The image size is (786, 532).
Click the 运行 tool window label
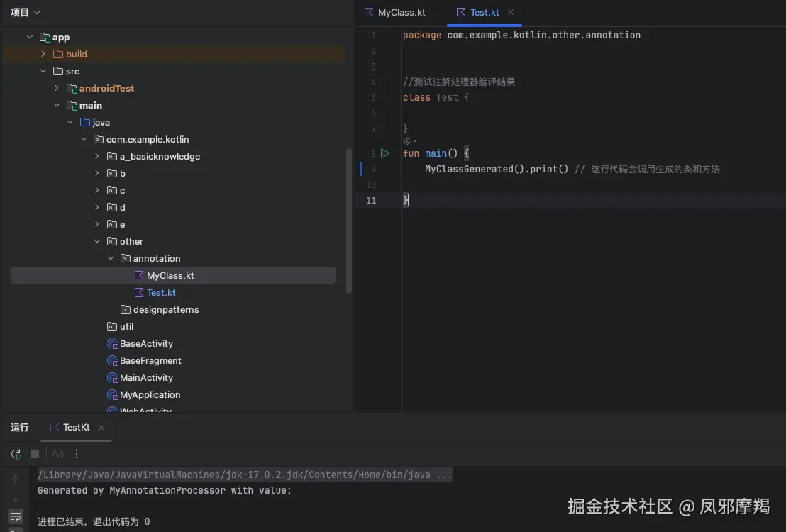20,427
